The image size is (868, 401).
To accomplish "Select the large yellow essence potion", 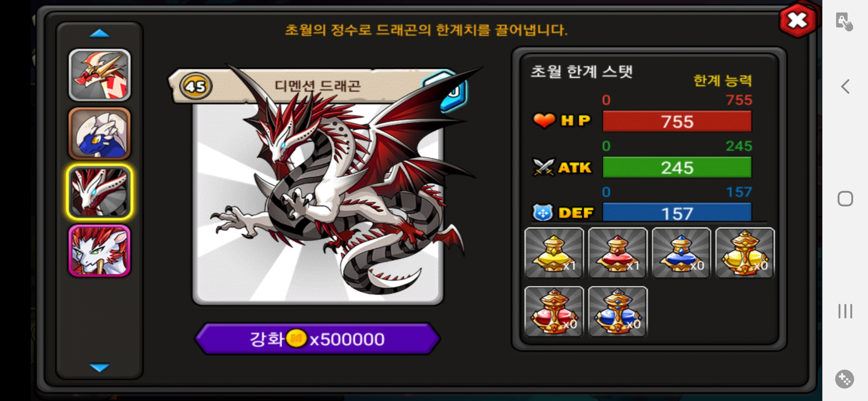I will click(x=745, y=253).
